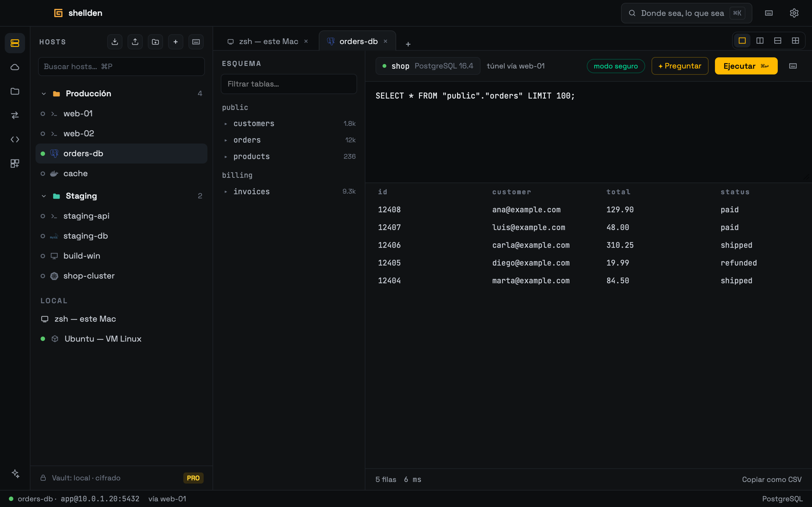Screen dimensions: 812x507
Task: Select the grid layout icon
Action: coord(795,41)
